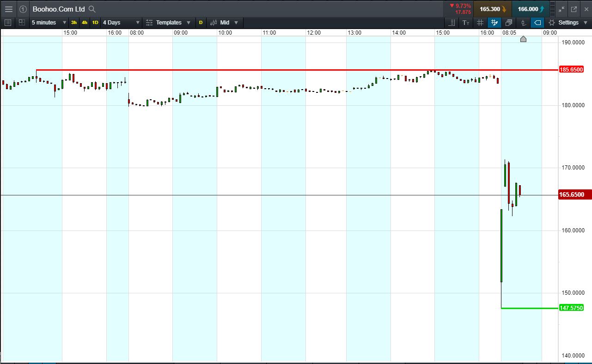The image size is (592, 364).
Task: Select the text annotation tool
Action: [466, 22]
